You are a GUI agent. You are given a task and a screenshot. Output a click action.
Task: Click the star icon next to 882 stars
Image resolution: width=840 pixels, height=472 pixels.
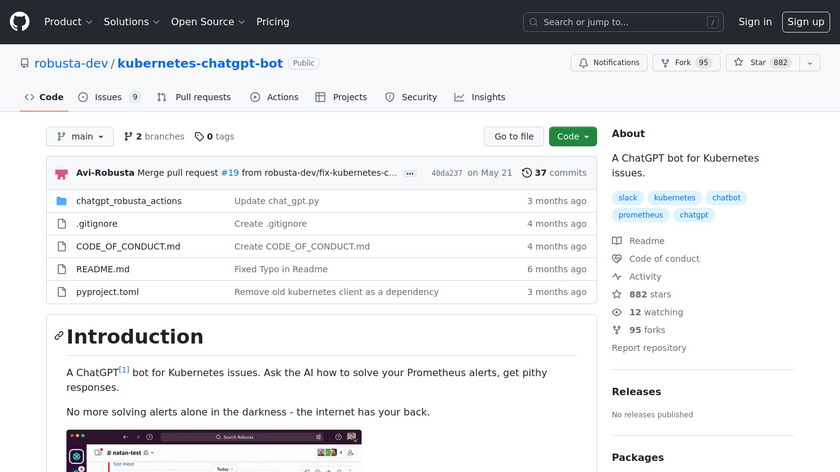(617, 294)
